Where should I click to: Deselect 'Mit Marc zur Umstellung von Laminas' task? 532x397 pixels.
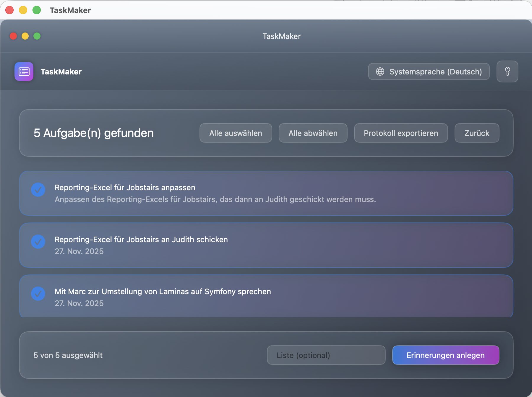38,294
